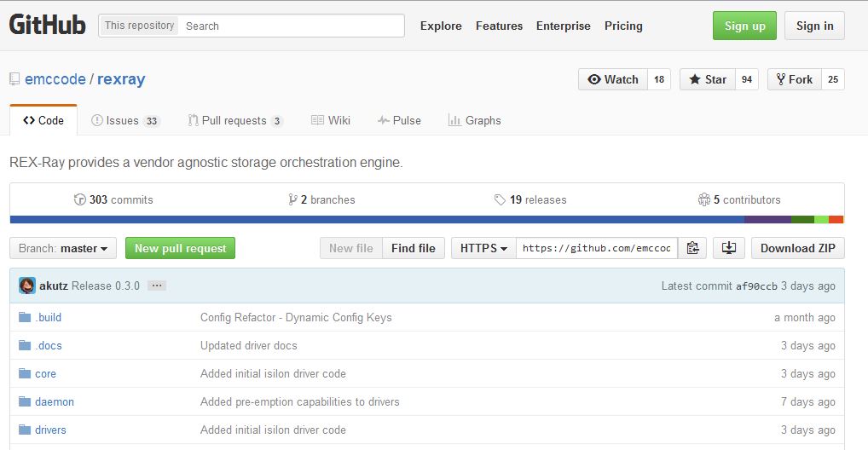Click the Issues tab exclamation icon
Viewport: 868px width, 450px height.
[x=97, y=120]
